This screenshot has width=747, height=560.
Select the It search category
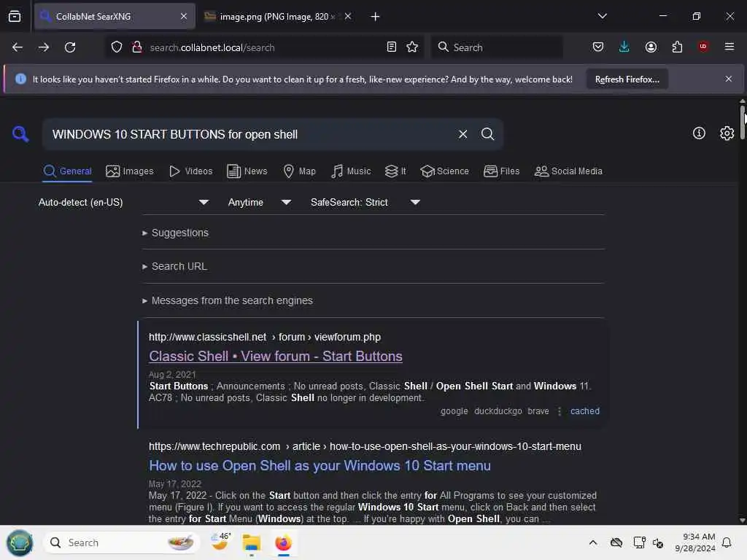coord(395,171)
